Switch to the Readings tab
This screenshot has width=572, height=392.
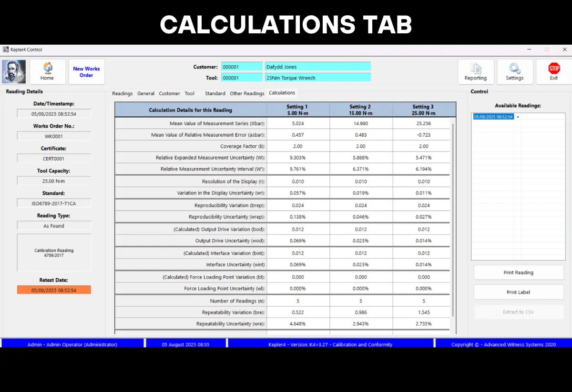(x=122, y=93)
